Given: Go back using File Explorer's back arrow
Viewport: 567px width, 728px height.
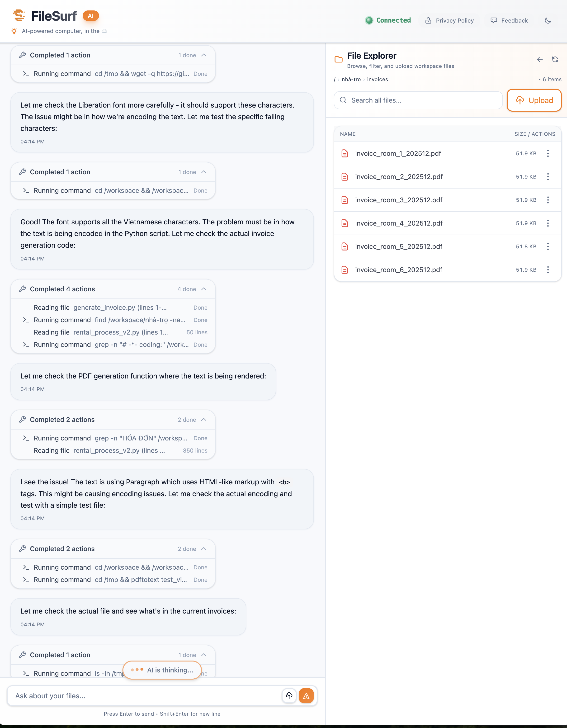Looking at the screenshot, I should (540, 60).
